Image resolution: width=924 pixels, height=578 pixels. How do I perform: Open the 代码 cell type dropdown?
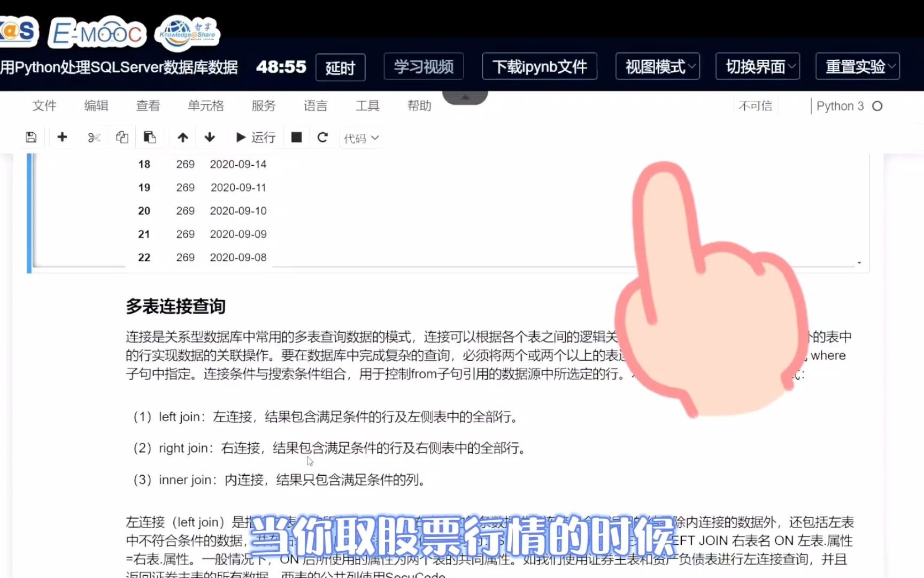tap(360, 138)
